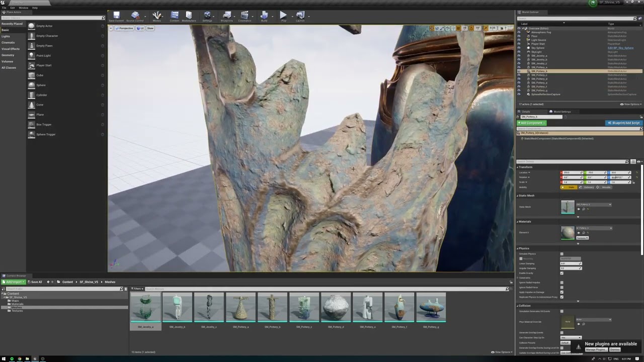Toggle the Enable Gravity checkbox
The image size is (644, 362).
[x=562, y=273]
